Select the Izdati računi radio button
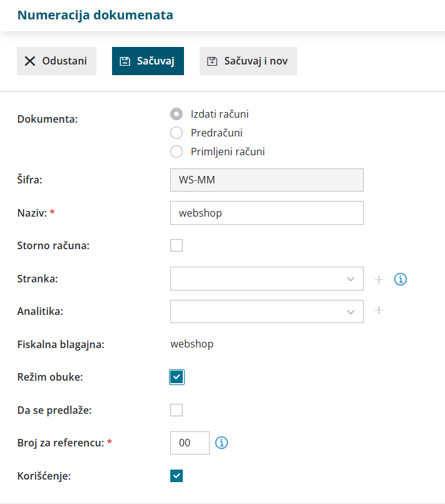 [x=176, y=114]
